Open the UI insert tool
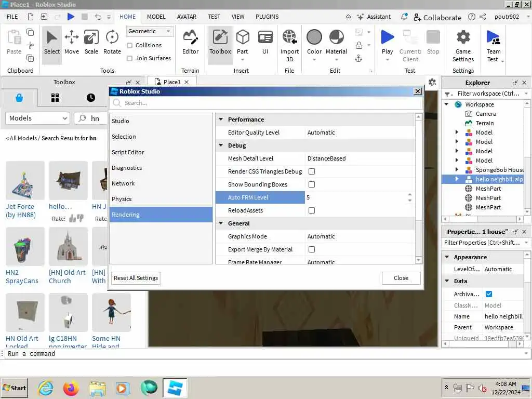 [265, 42]
